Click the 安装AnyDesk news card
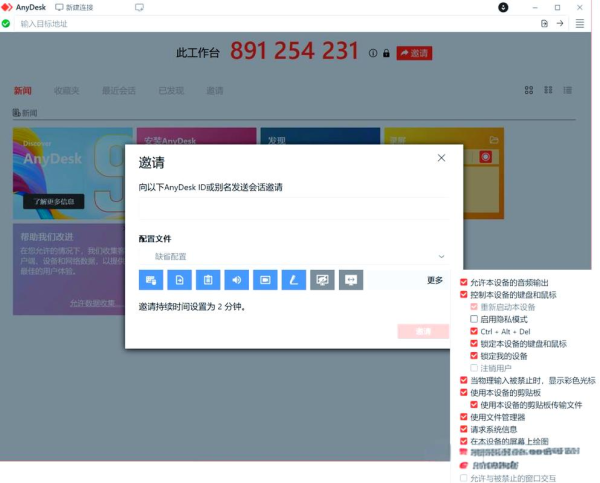 (196, 136)
